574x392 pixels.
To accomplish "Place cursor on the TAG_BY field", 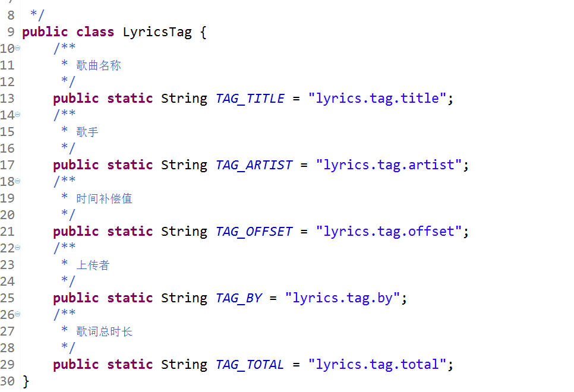I will pyautogui.click(x=238, y=298).
